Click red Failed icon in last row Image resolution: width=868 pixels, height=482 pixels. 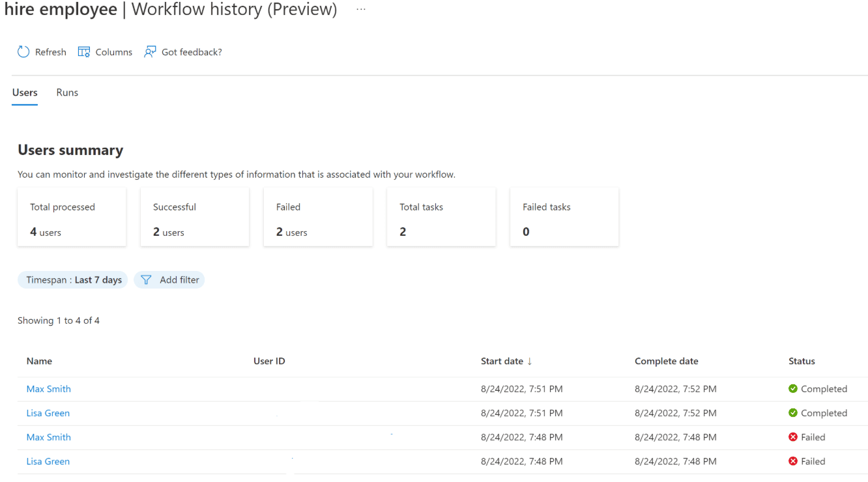[793, 461]
